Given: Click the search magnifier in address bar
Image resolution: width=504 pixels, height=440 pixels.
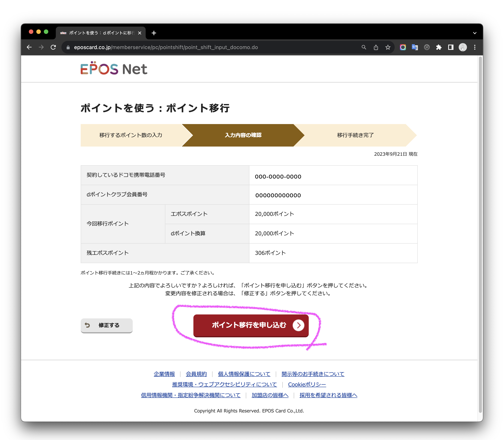Looking at the screenshot, I should (x=364, y=47).
